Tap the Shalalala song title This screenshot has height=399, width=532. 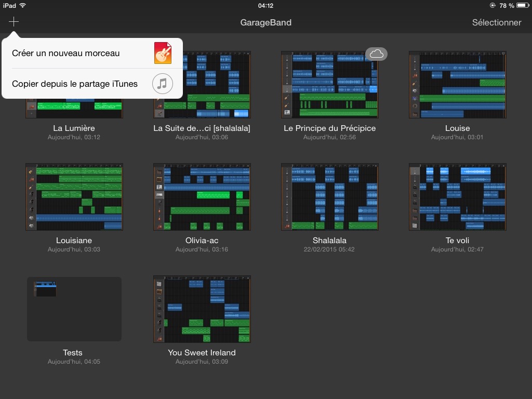tap(329, 241)
